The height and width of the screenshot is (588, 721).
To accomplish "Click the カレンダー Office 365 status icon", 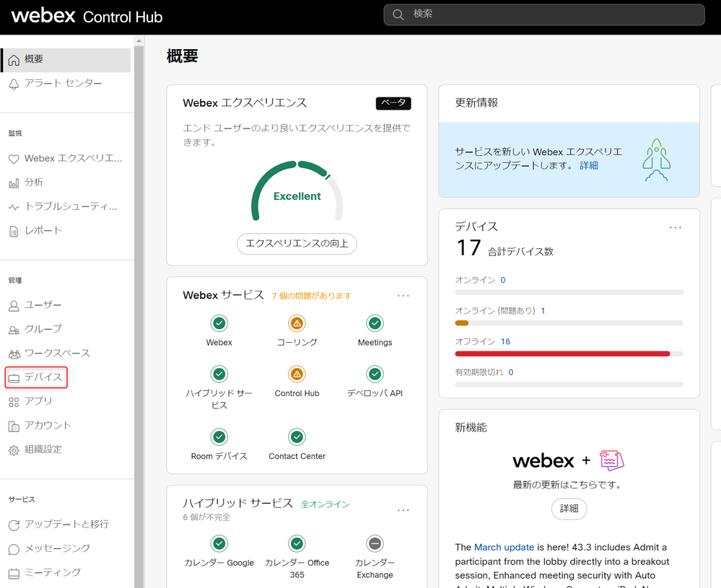I will [297, 543].
